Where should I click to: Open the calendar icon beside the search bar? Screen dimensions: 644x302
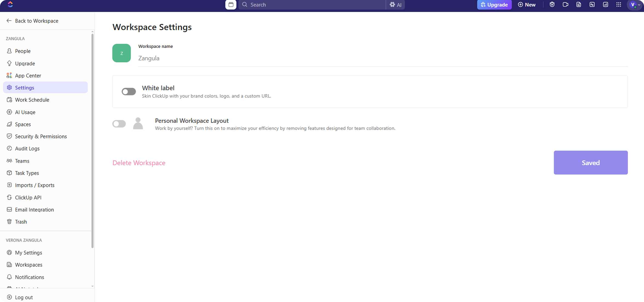pyautogui.click(x=231, y=5)
